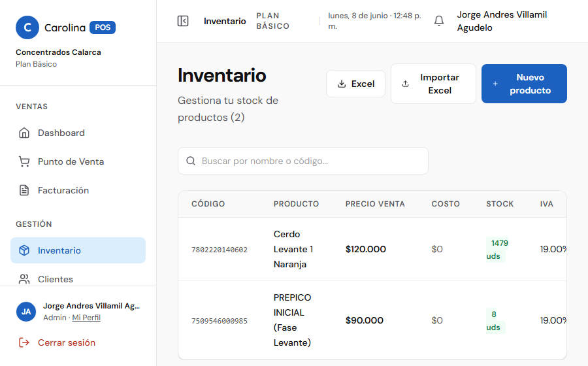This screenshot has width=588, height=366.
Task: Click the Concentrados Calarca business name
Action: 58,52
